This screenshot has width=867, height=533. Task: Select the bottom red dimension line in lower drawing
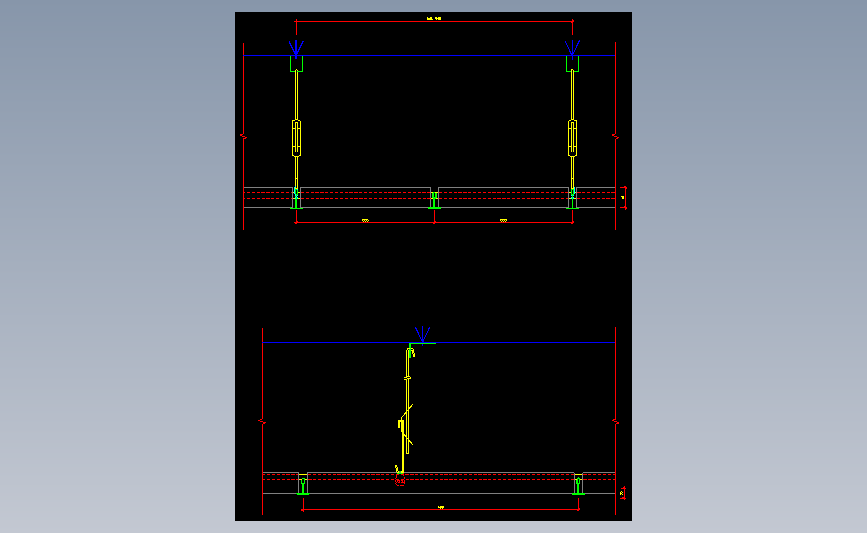pos(441,509)
